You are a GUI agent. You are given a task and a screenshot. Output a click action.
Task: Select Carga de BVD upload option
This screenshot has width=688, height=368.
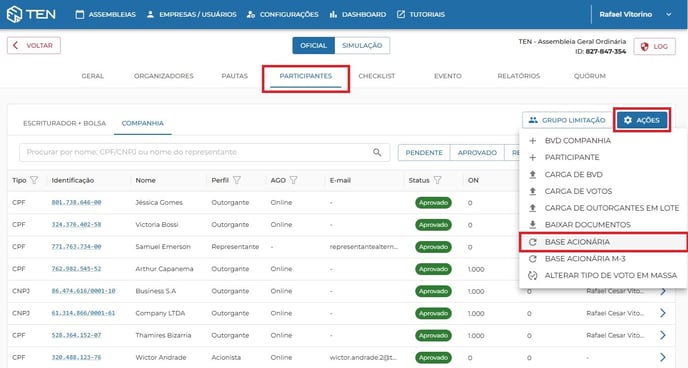click(x=603, y=175)
